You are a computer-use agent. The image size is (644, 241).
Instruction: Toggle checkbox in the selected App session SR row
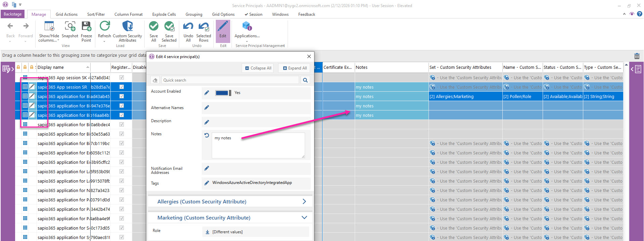[121, 87]
